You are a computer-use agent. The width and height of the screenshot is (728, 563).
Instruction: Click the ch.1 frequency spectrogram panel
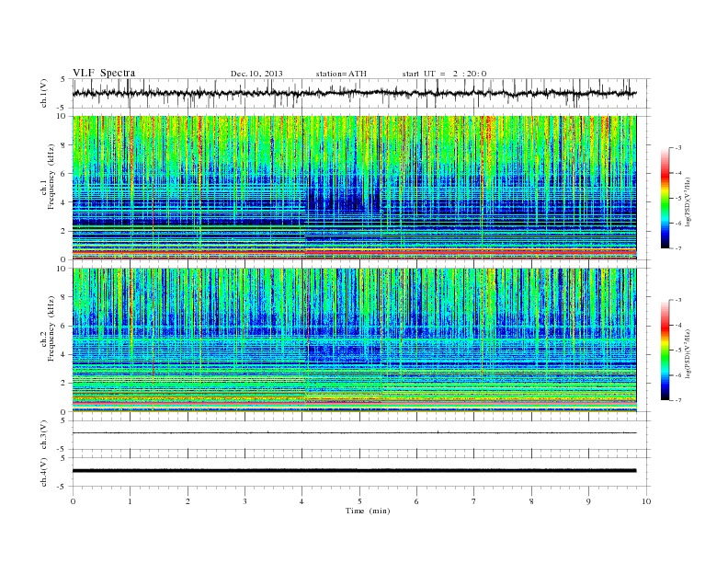[x=354, y=188]
